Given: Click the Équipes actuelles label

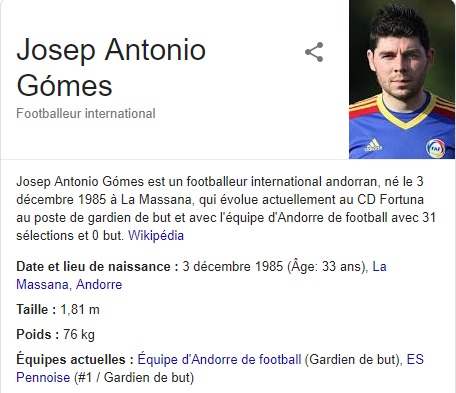Looking at the screenshot, I should point(75,360).
